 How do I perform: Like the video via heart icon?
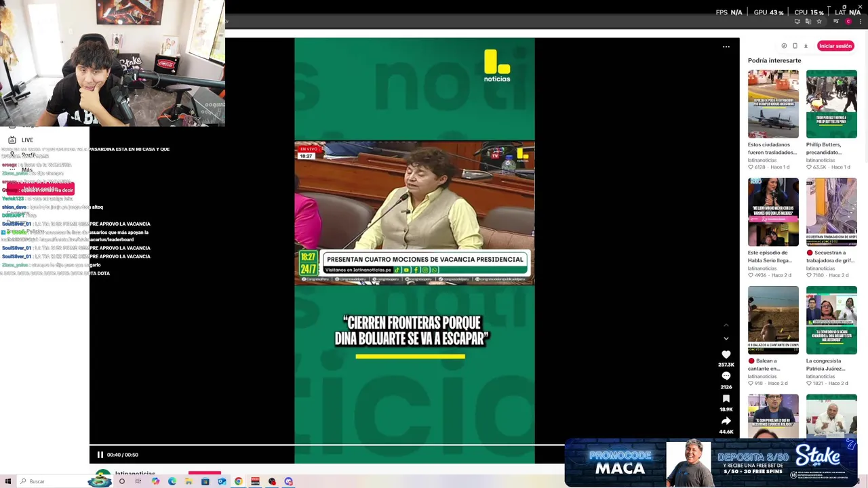pyautogui.click(x=726, y=354)
